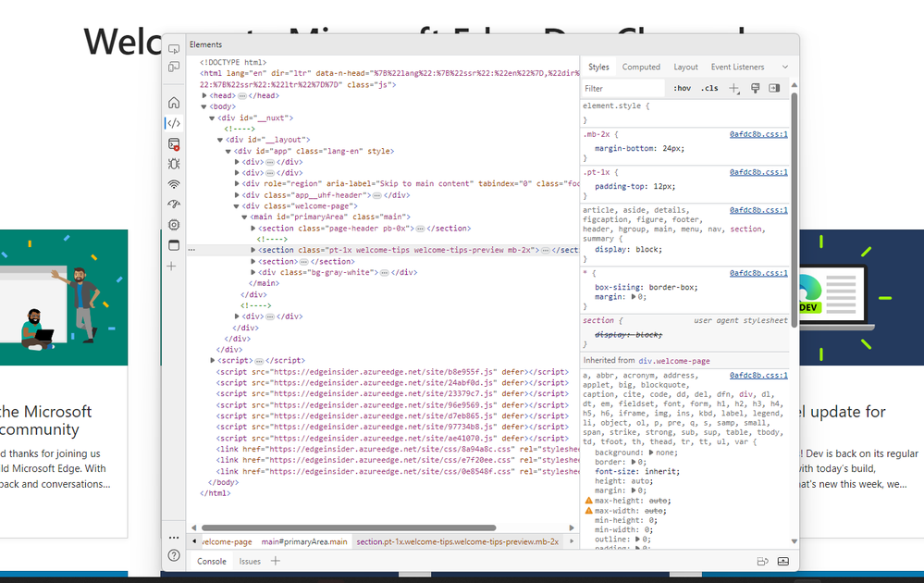Open the Welcome home tool icon

click(x=174, y=103)
